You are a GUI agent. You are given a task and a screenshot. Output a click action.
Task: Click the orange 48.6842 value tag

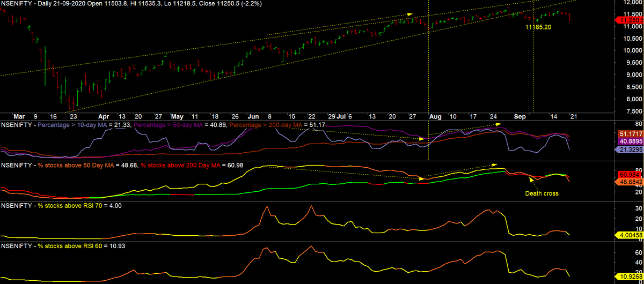(630, 182)
